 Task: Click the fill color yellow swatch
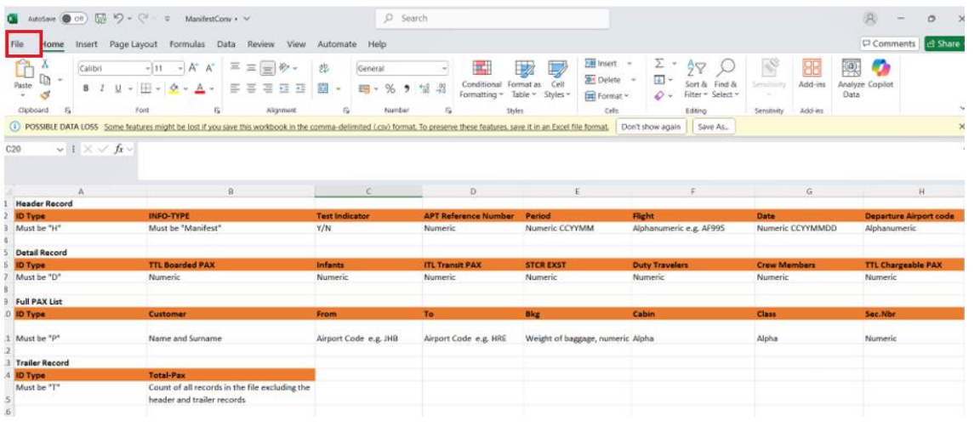click(173, 88)
